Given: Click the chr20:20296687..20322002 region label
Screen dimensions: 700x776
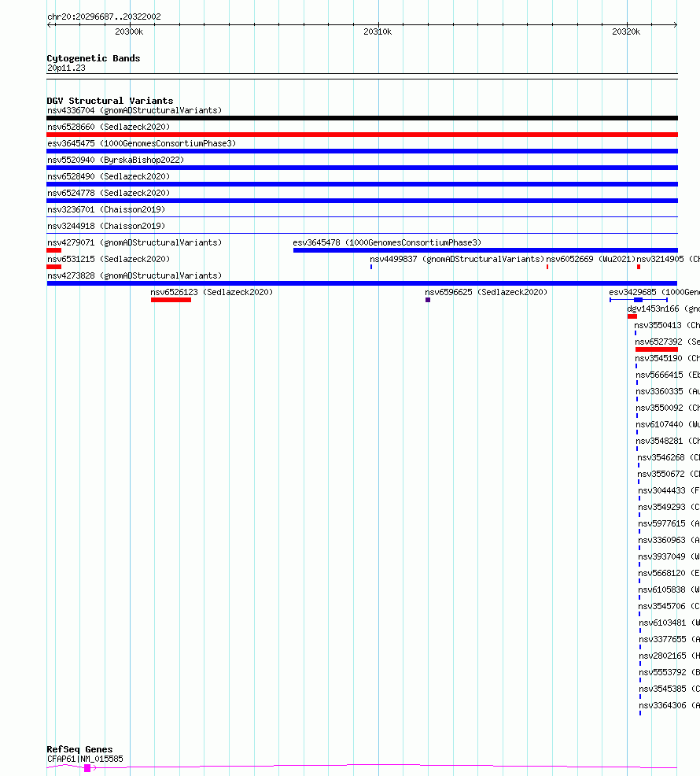Looking at the screenshot, I should (104, 17).
